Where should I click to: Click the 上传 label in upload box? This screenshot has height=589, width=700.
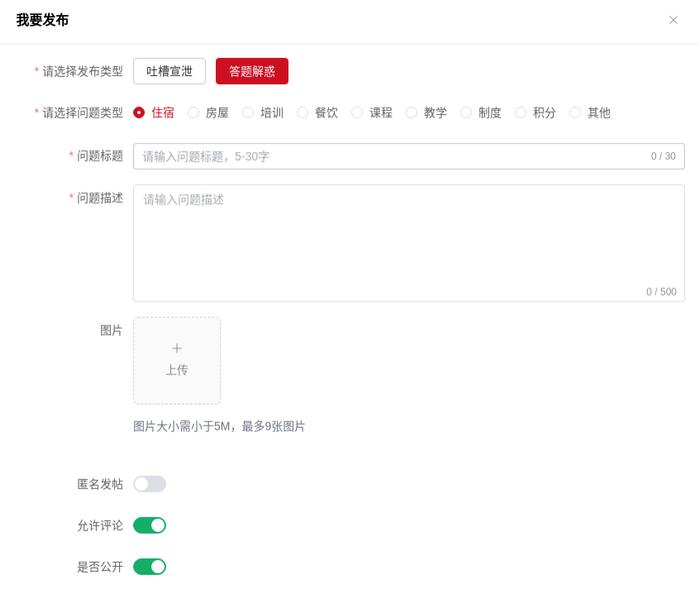coord(177,370)
